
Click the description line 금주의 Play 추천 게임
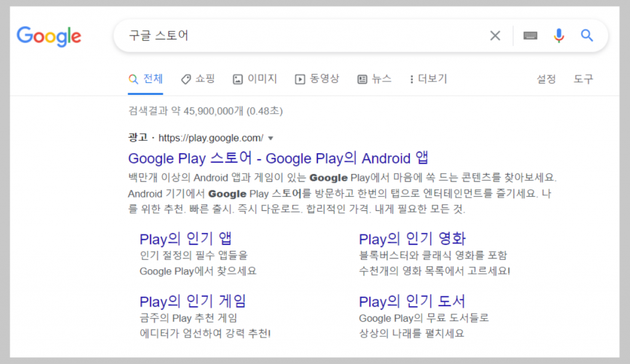[188, 318]
